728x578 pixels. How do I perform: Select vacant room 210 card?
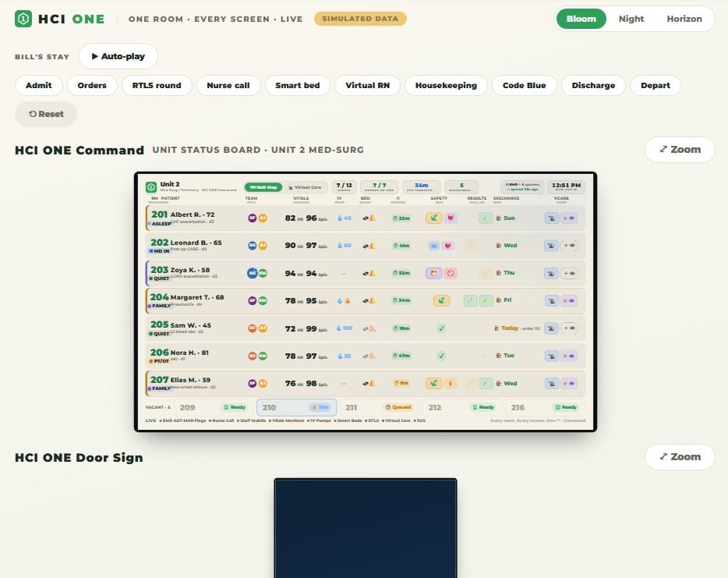click(x=296, y=407)
